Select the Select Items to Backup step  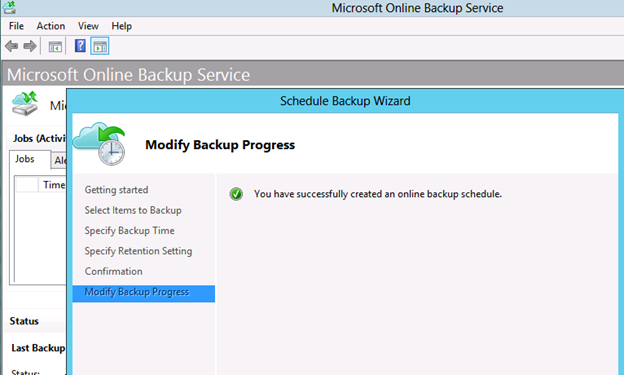pyautogui.click(x=133, y=210)
